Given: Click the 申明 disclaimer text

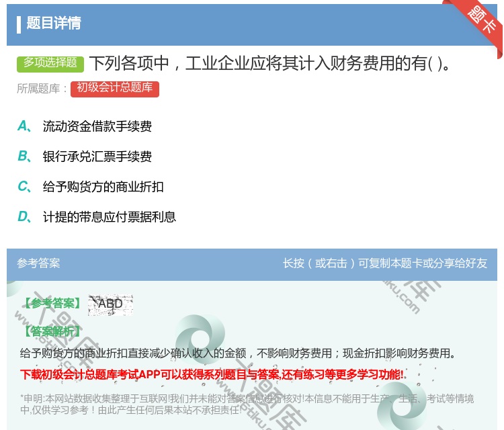Looking at the screenshot, I should [247, 404].
